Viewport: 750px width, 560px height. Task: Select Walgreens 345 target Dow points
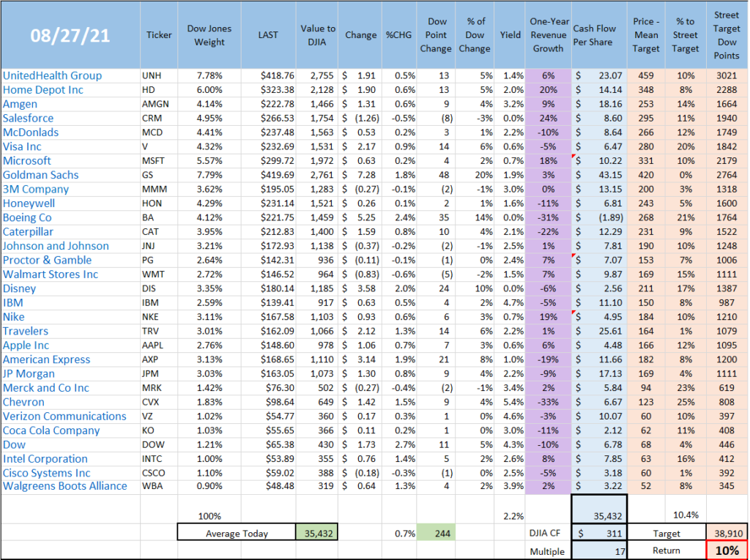(x=727, y=486)
